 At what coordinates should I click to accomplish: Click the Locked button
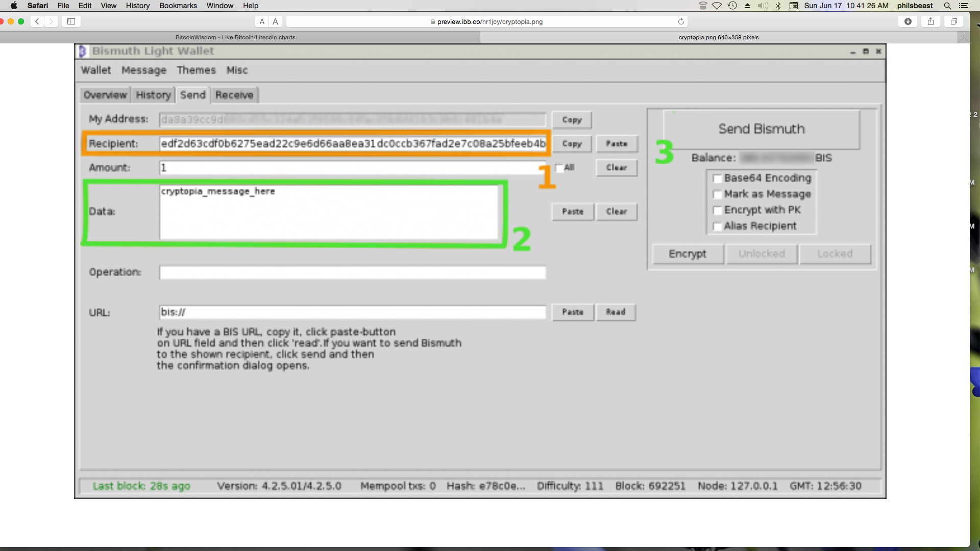pyautogui.click(x=835, y=254)
